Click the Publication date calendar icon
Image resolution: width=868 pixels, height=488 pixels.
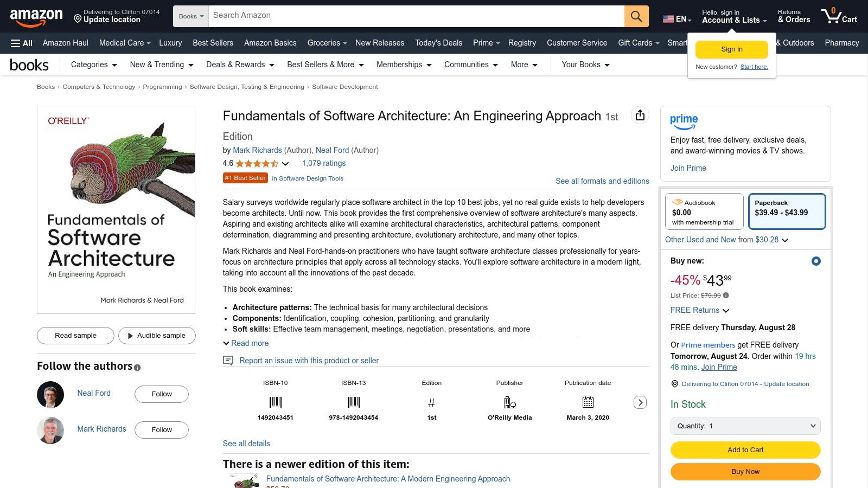pos(588,402)
